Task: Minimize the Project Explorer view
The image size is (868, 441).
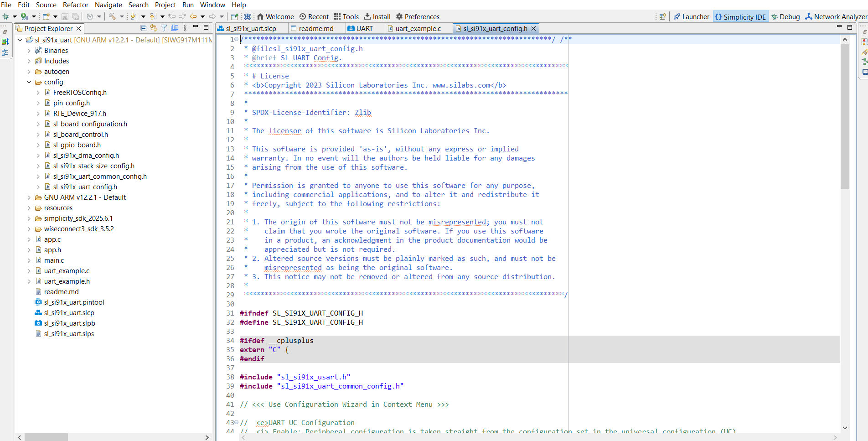Action: [196, 27]
